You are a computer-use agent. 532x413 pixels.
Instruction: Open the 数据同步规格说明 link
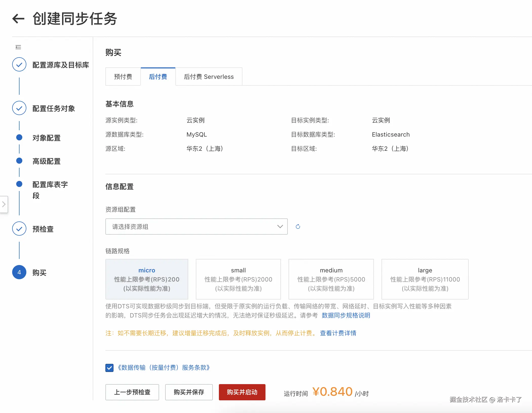(346, 315)
